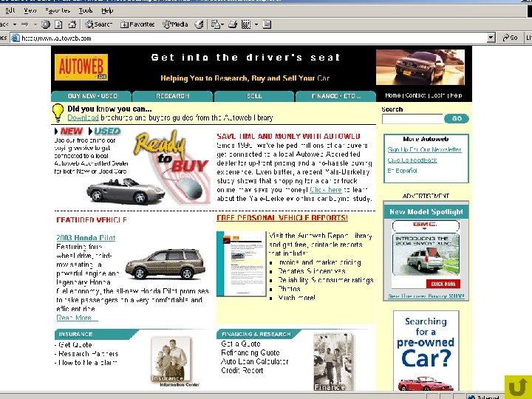Click the GMC Envoy ad CLICK HERE button
The width and height of the screenshot is (532, 399).
pyautogui.click(x=443, y=284)
